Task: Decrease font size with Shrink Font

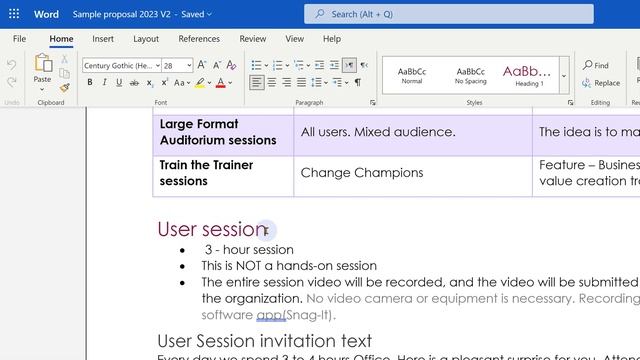Action: (x=217, y=65)
